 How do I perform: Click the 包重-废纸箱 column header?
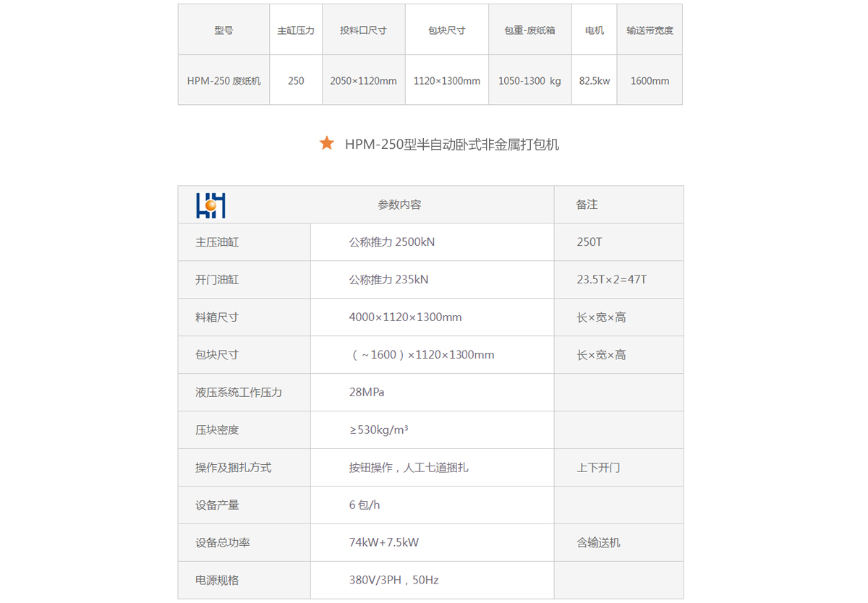[x=529, y=30]
